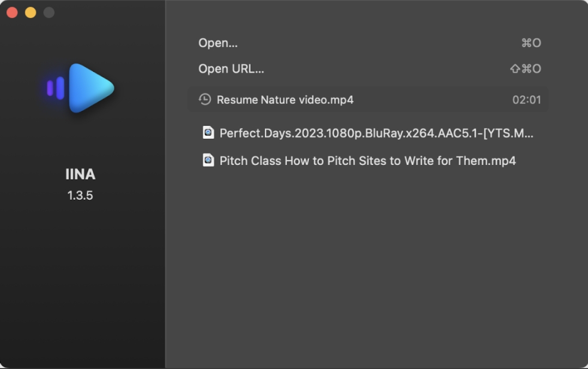588x369 pixels.
Task: Click the document icon of the mp4 recent file
Action: [x=208, y=160]
